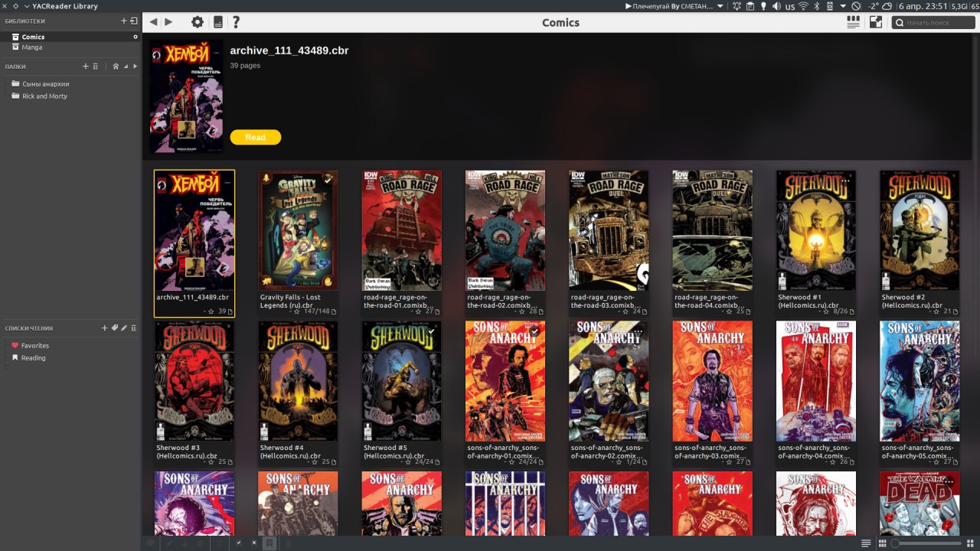980x551 pixels.
Task: Select Sherwood #4 comic cover
Action: pyautogui.click(x=298, y=381)
